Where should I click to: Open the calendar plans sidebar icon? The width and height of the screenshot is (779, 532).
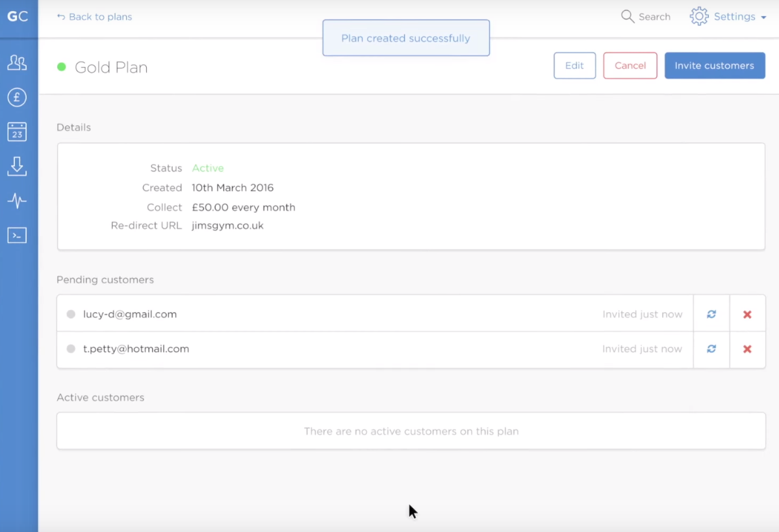17,132
